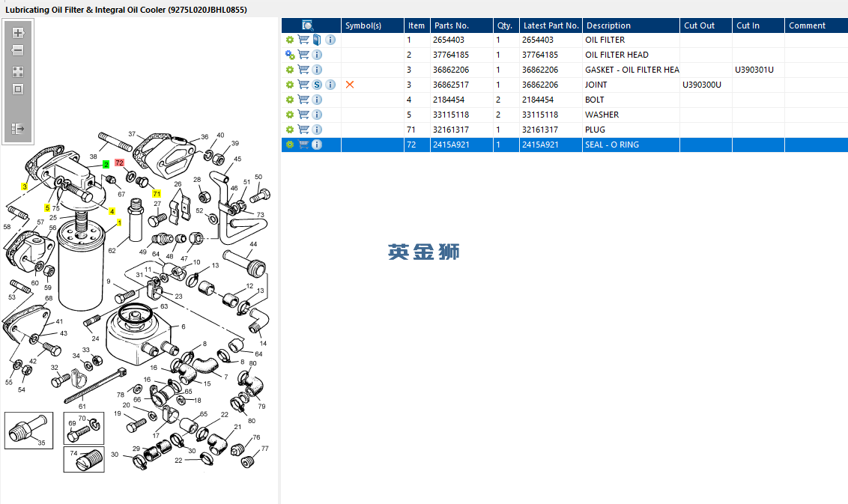Sort by Parts No. column header
Viewport: 848px width, 504px height.
(461, 25)
